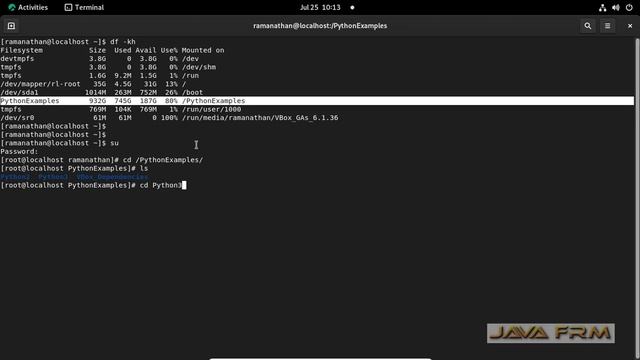640x360 pixels.
Task: Click the volume speaker icon
Action: [x=616, y=7]
